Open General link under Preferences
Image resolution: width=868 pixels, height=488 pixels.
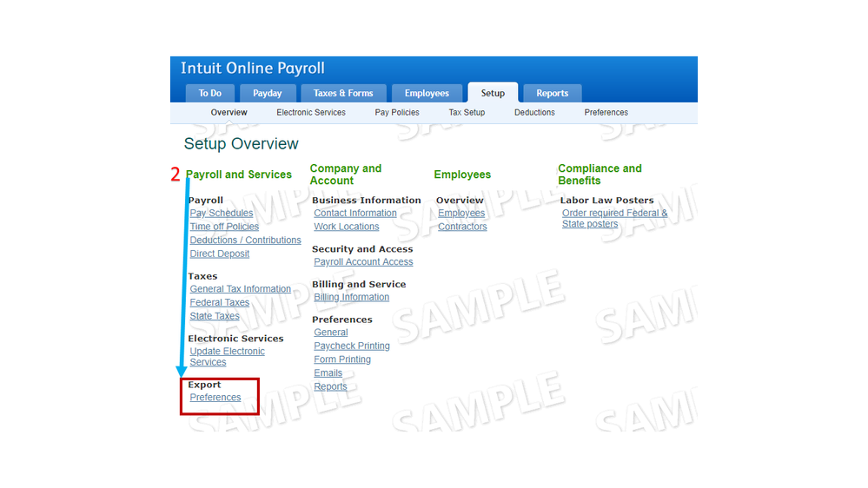coord(330,333)
